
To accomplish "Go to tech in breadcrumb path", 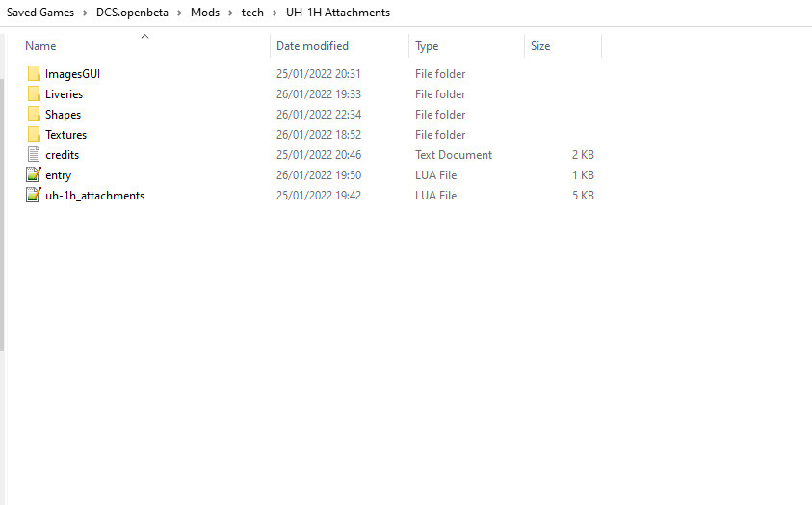I will [252, 13].
